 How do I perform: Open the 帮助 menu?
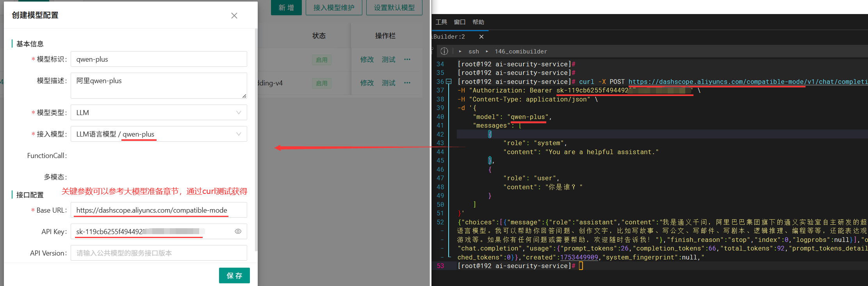click(x=478, y=22)
